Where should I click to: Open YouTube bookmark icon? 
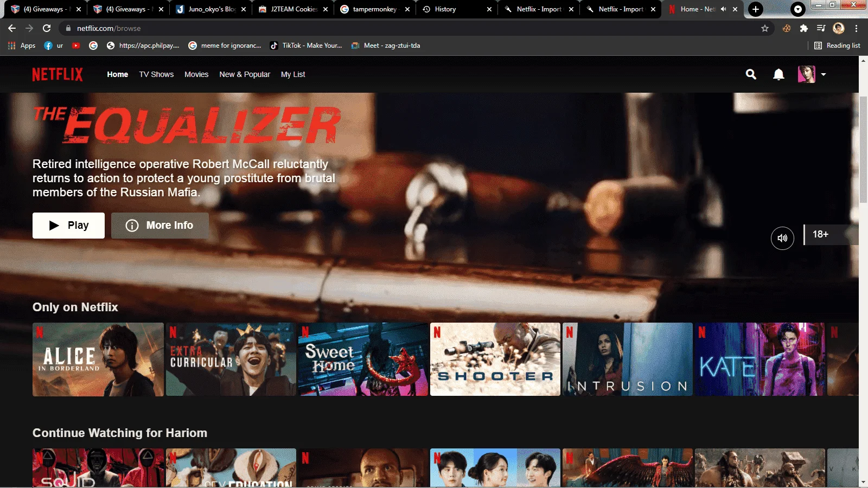tap(76, 46)
